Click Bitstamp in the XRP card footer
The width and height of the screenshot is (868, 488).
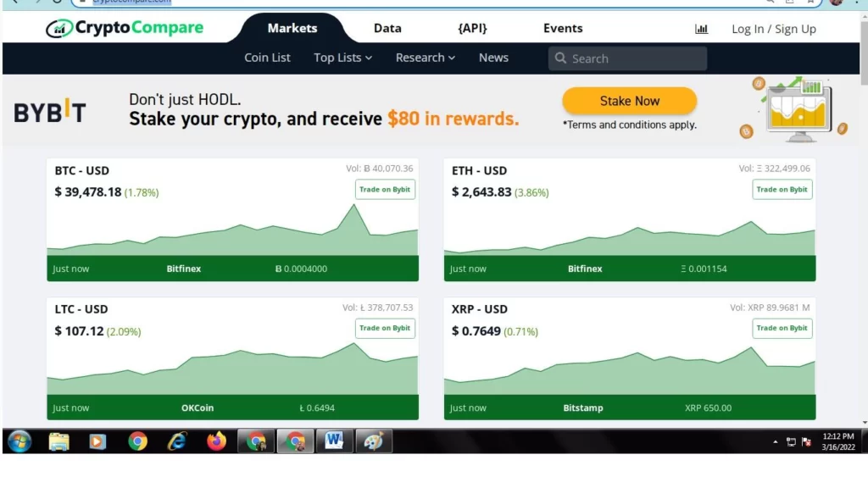(x=583, y=408)
